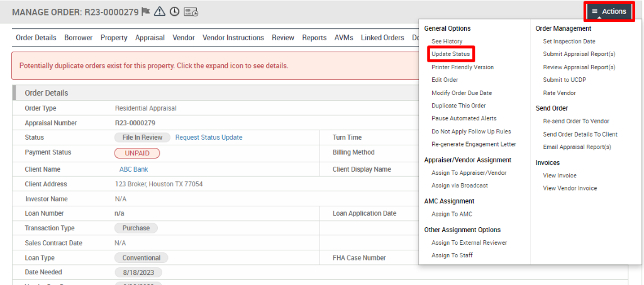Open the Vendor Instructions tab

click(233, 38)
